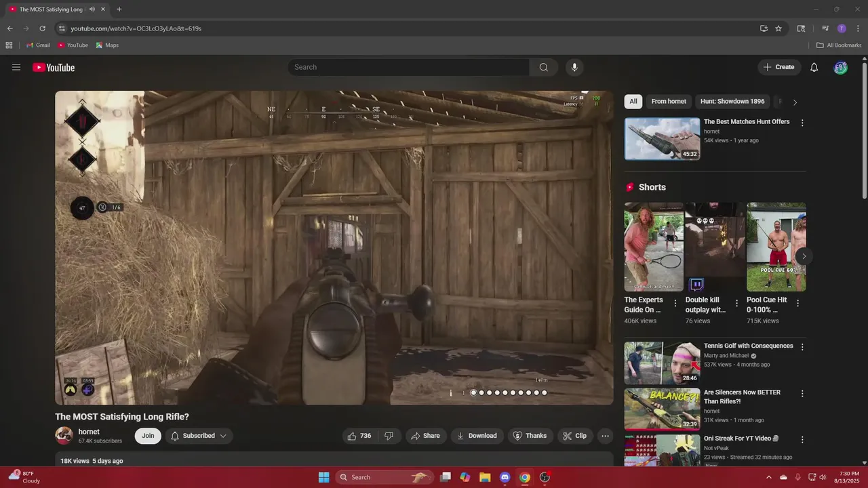The image size is (868, 488).
Task: Mute tab via speaker icon
Action: [92, 9]
